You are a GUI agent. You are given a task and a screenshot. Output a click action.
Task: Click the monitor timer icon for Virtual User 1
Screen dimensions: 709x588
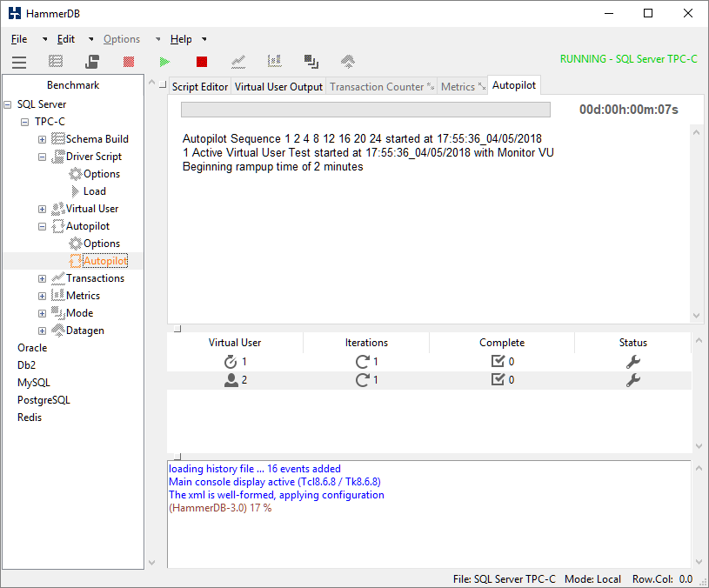point(231,362)
